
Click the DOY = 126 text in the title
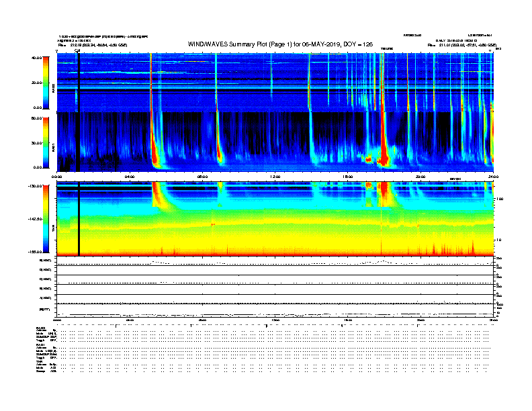(358, 44)
